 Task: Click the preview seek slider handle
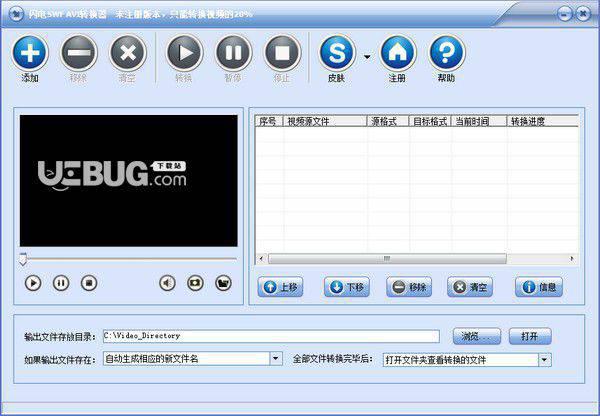23,259
